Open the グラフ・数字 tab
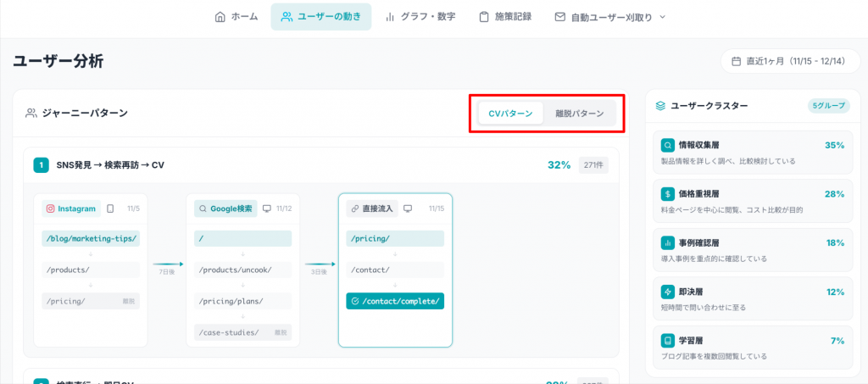The width and height of the screenshot is (868, 384). coord(420,17)
